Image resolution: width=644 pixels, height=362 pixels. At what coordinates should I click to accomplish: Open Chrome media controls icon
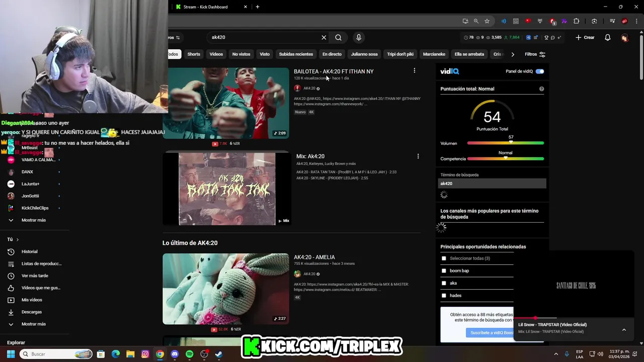612,21
